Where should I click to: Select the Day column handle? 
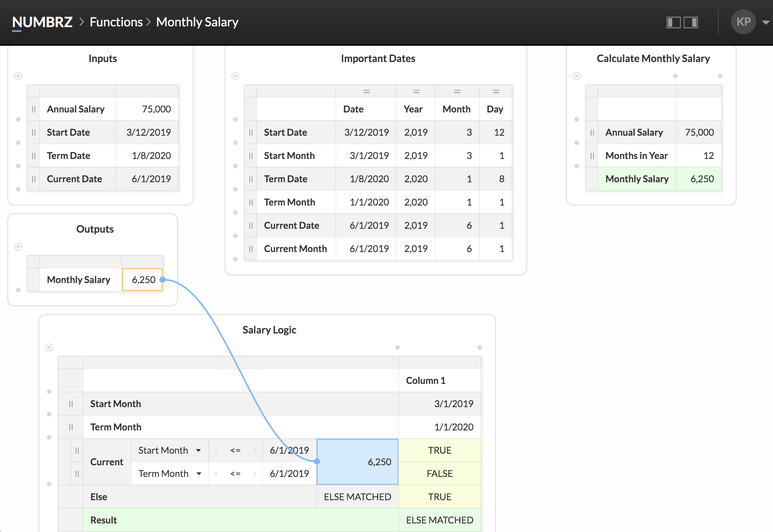tap(496, 92)
